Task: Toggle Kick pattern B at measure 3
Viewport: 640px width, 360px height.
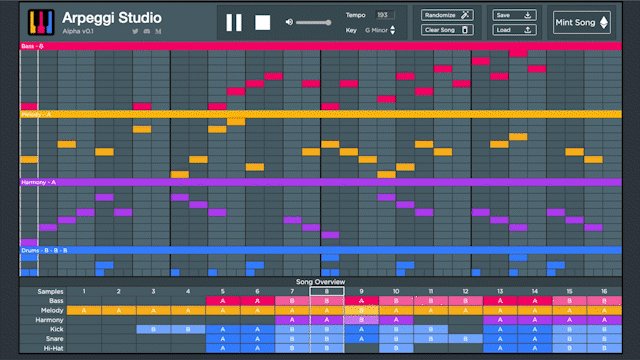Action: (x=153, y=329)
